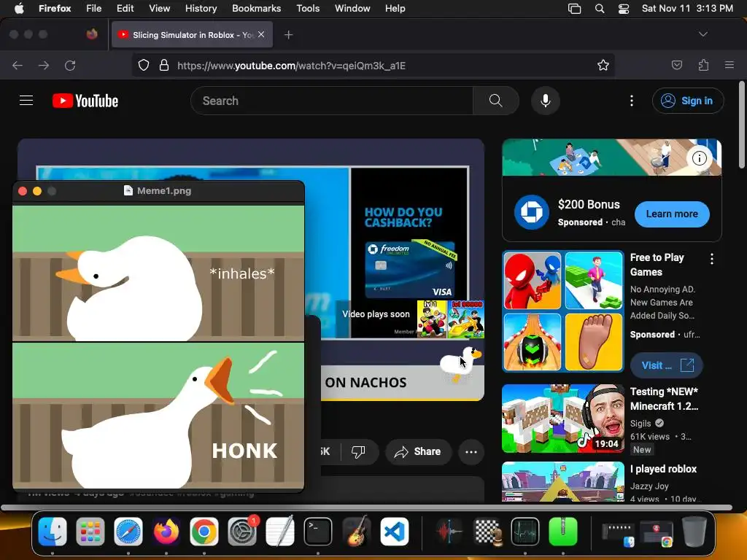
Task: Open the History menu
Action: tap(201, 8)
